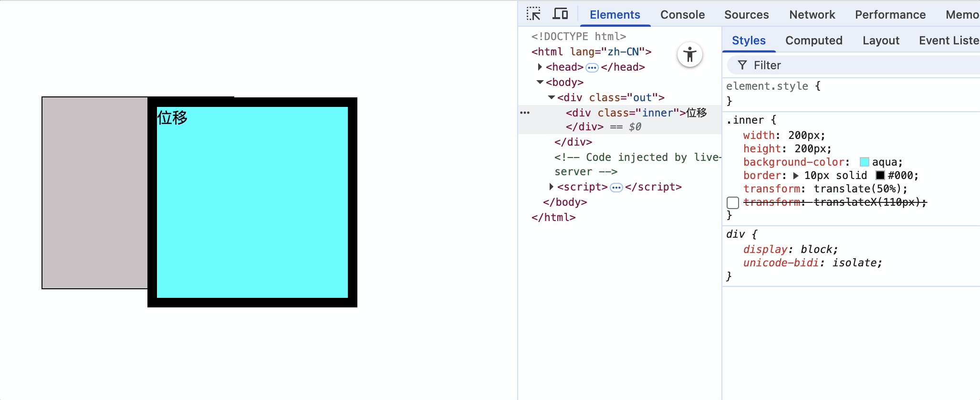Collapse the div class out node
The width and height of the screenshot is (980, 400).
552,97
